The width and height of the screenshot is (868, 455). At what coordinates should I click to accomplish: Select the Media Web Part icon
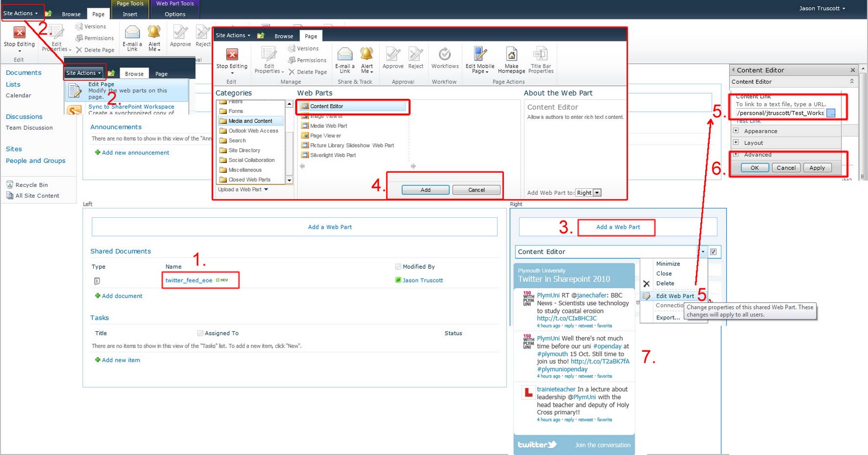pos(305,126)
